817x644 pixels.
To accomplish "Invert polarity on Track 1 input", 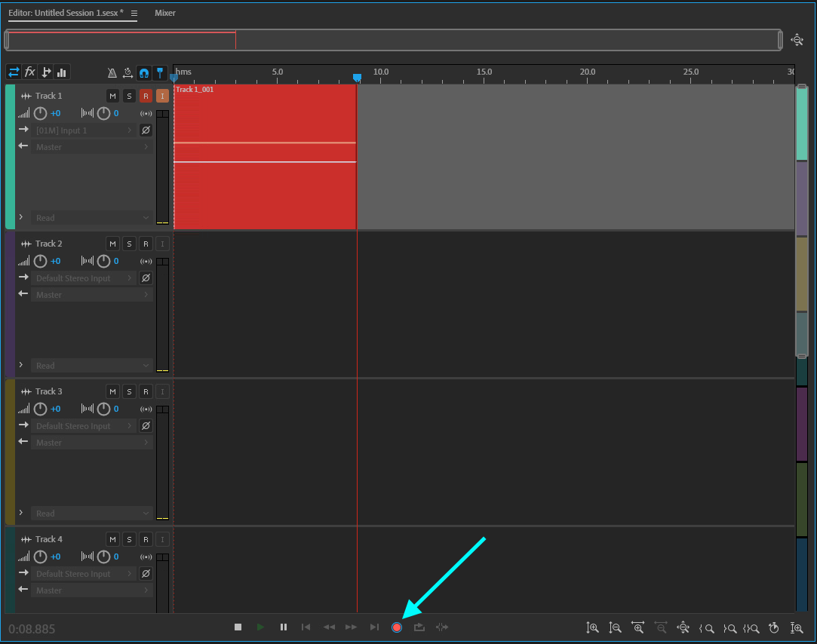I will pos(146,130).
